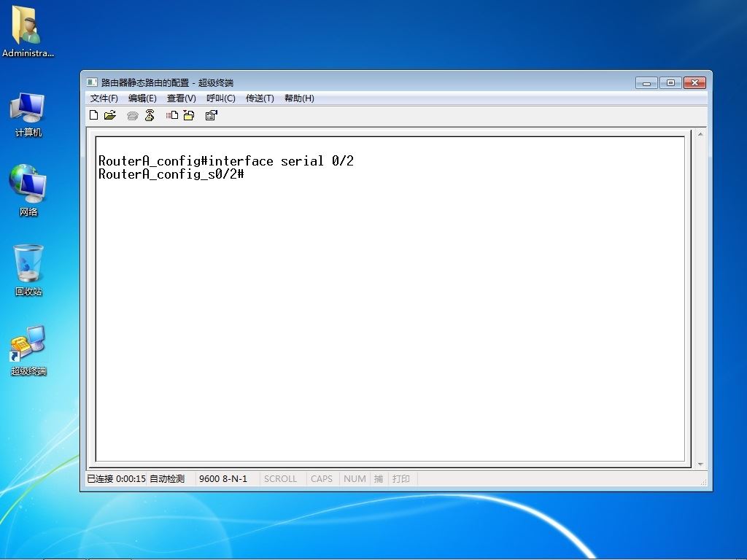This screenshot has height=560, width=747.
Task: Click the New connection toolbar icon
Action: [94, 115]
